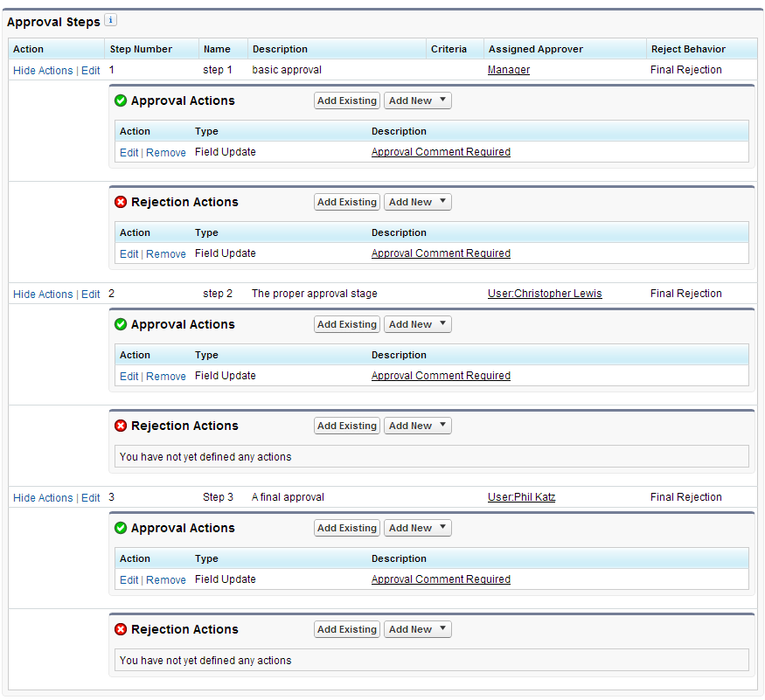Click green checkmark icon in step 2 Approval Actions

point(121,325)
